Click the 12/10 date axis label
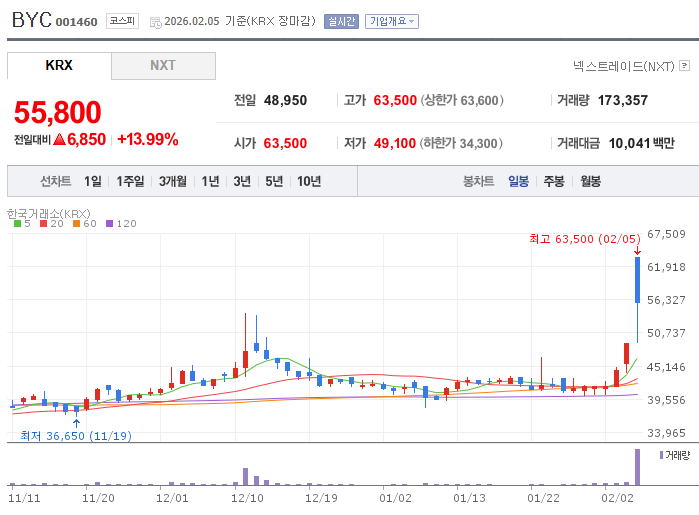This screenshot has height=515, width=699. (x=247, y=498)
